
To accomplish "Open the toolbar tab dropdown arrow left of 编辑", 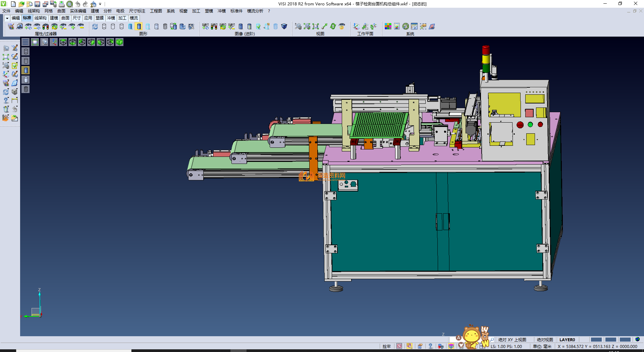I will 7,18.
